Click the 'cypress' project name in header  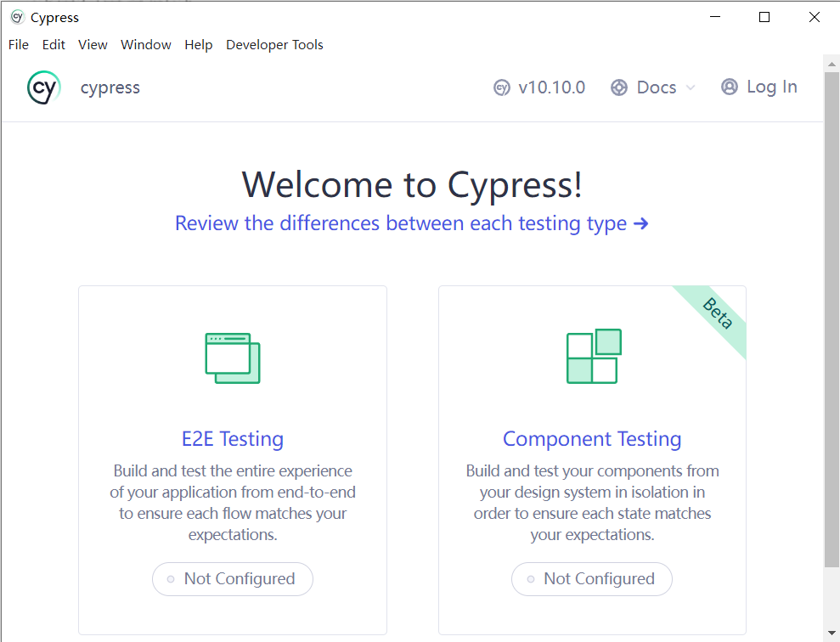pyautogui.click(x=110, y=87)
